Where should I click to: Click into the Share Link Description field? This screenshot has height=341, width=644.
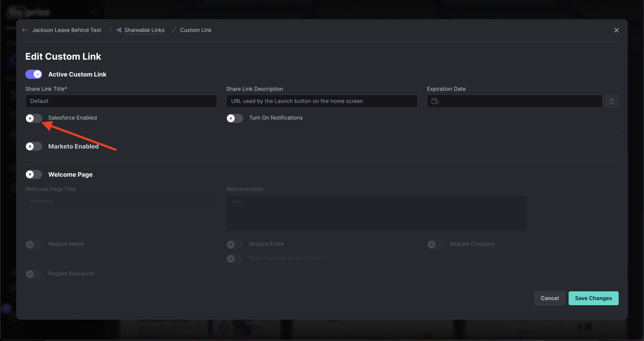click(x=322, y=101)
